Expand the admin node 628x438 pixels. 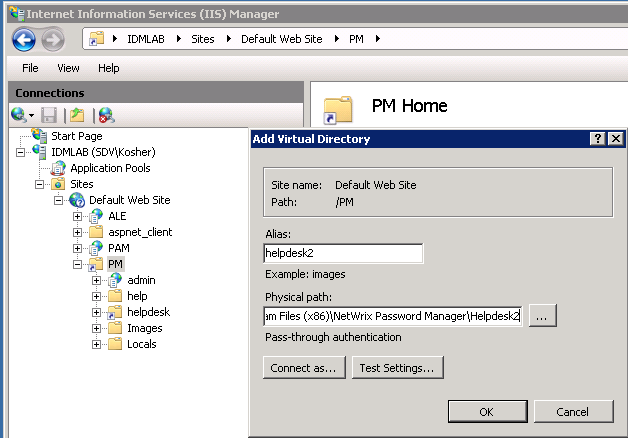click(97, 280)
